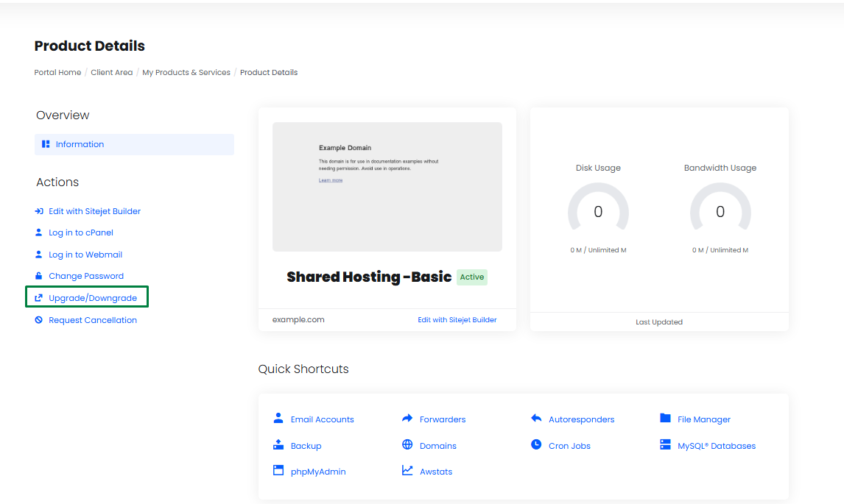Open Log in to Webmail link
Image resolution: width=844 pixels, height=504 pixels.
85,255
